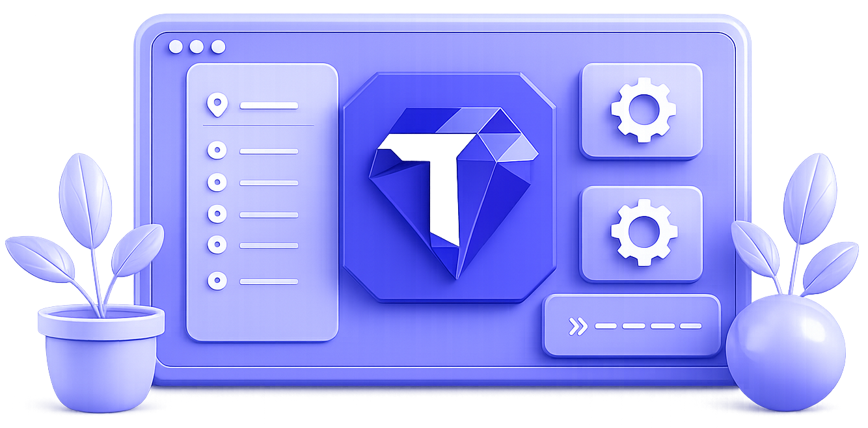This screenshot has height=428, width=868.
Task: Select the third (middle) radio circle in the list
Action: (217, 214)
